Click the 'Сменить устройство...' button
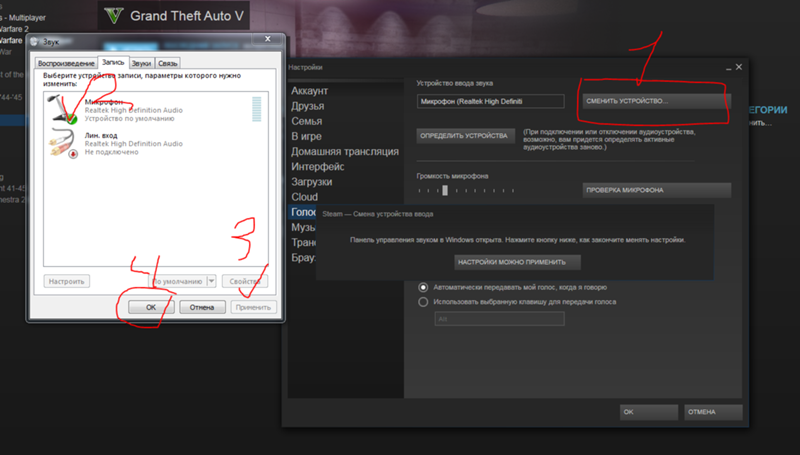The height and width of the screenshot is (455, 800). coord(657,101)
